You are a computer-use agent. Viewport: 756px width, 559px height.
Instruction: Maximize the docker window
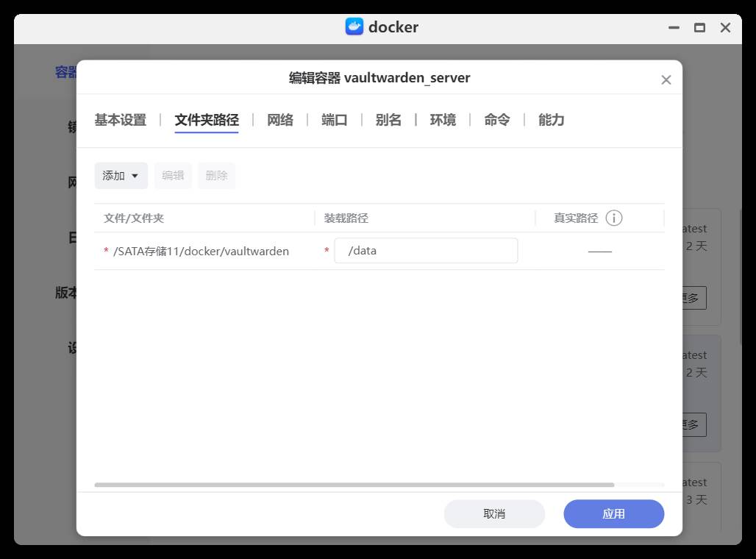tap(699, 28)
